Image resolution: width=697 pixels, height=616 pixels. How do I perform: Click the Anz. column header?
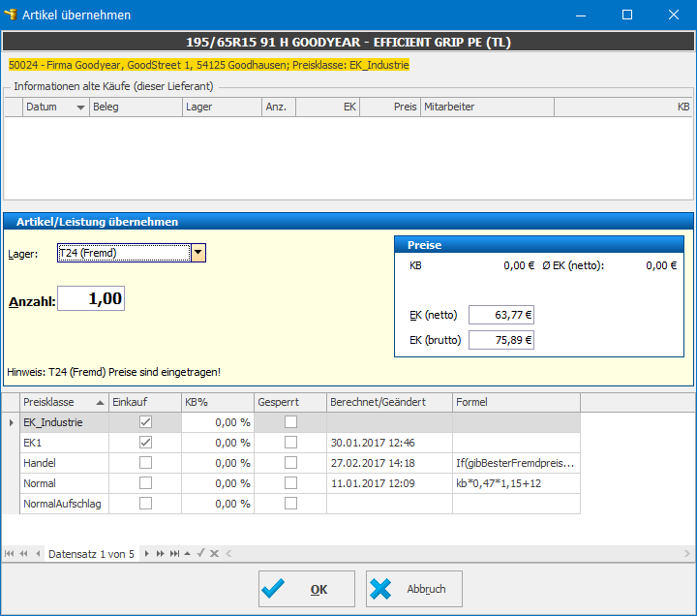click(279, 108)
